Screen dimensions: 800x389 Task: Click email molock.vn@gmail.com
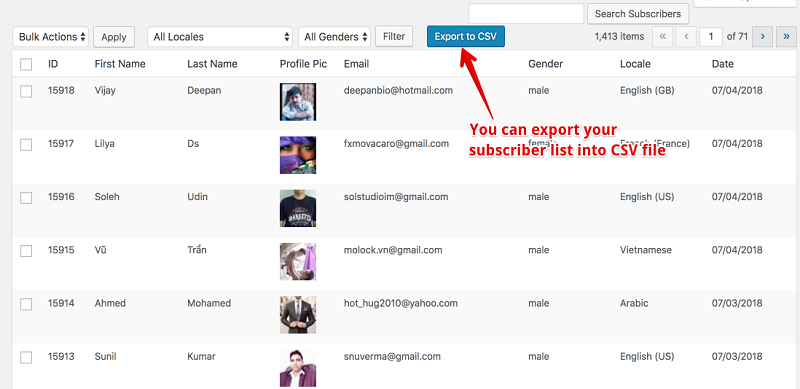[393, 250]
